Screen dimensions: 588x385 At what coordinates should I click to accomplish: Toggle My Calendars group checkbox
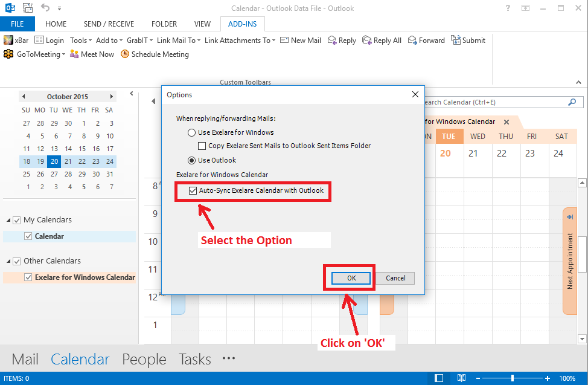click(x=16, y=220)
